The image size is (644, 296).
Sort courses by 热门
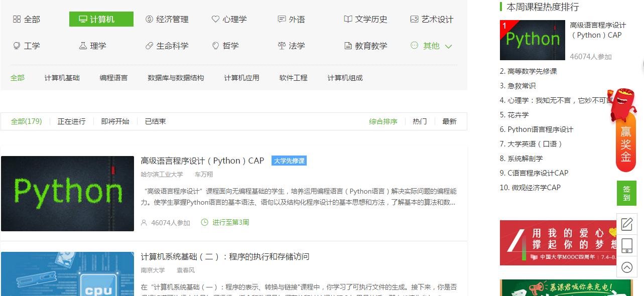[420, 121]
